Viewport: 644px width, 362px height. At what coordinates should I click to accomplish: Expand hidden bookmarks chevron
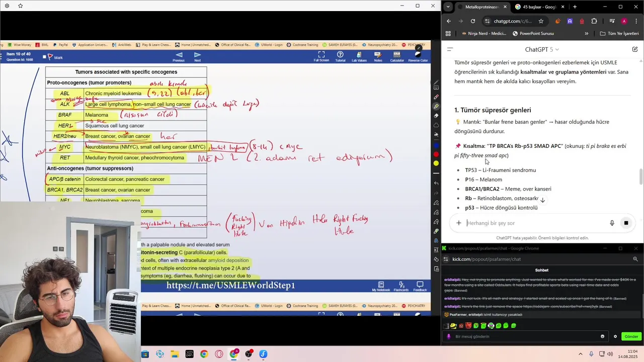click(586, 34)
